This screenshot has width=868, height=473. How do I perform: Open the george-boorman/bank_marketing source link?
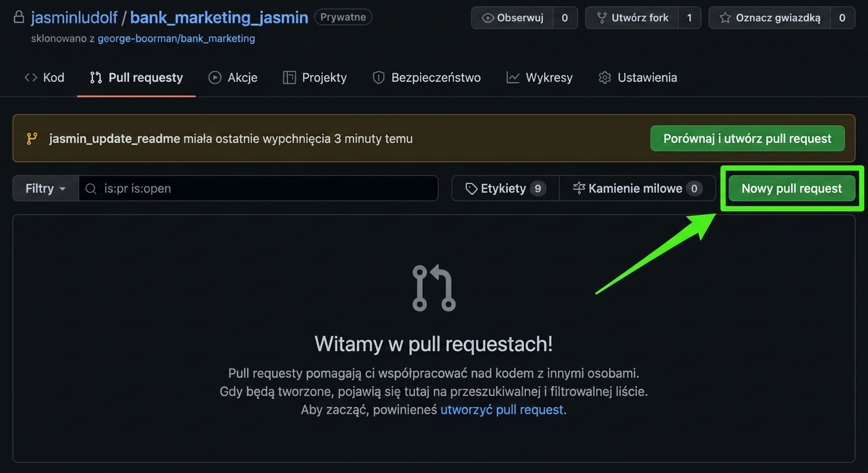pyautogui.click(x=176, y=38)
